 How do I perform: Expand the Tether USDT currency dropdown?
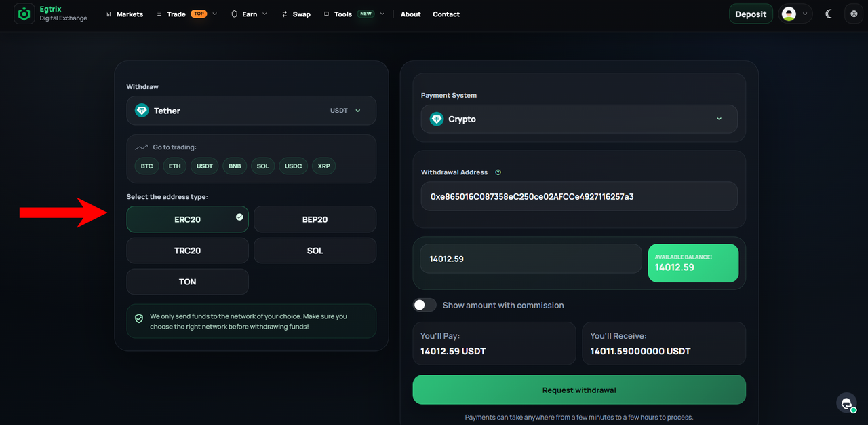point(251,111)
